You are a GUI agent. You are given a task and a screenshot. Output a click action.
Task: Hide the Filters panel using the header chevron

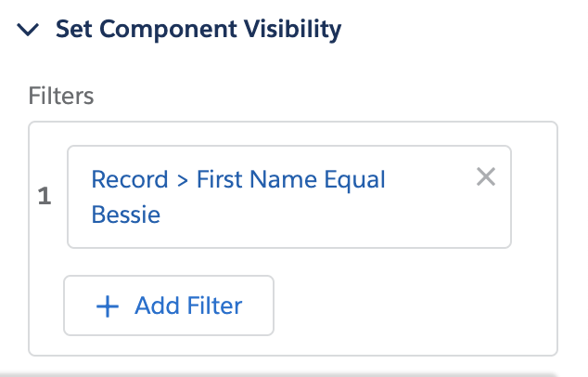point(29,30)
